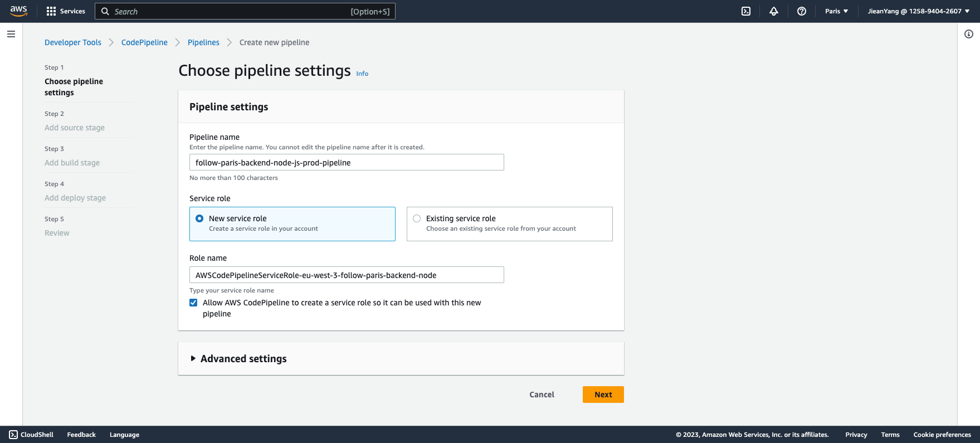
Task: Click the Pipeline name input field
Action: (347, 163)
